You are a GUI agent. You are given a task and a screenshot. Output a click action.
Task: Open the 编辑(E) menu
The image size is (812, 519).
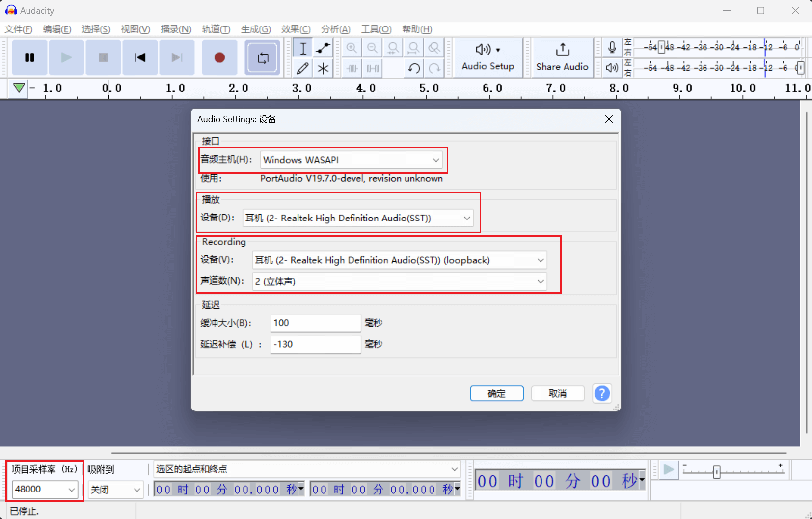pyautogui.click(x=57, y=29)
